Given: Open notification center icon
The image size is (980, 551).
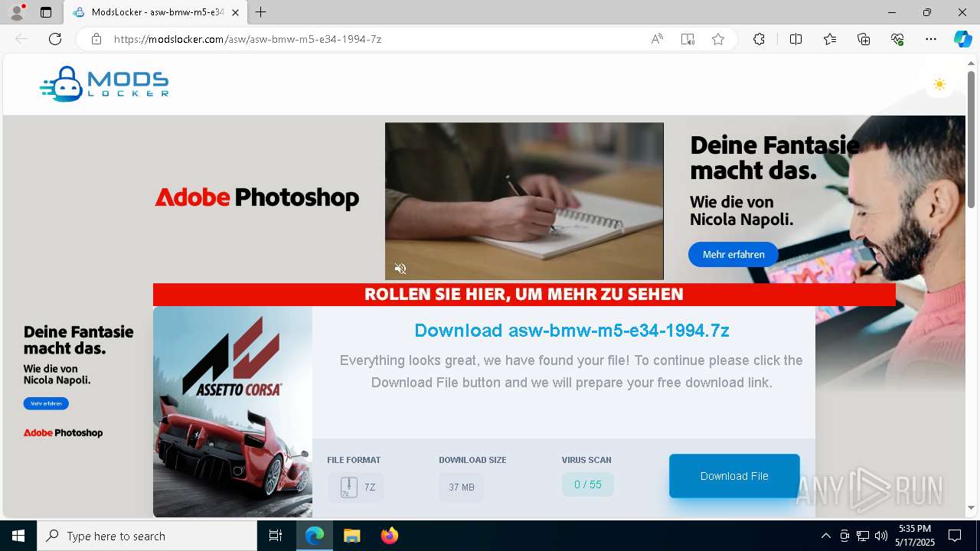Looking at the screenshot, I should point(955,536).
